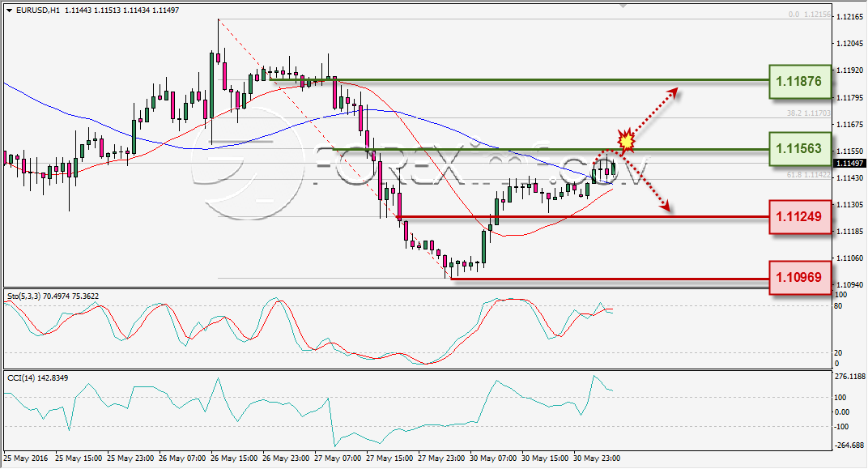Click time axis label 25 May 15:00

(79, 458)
